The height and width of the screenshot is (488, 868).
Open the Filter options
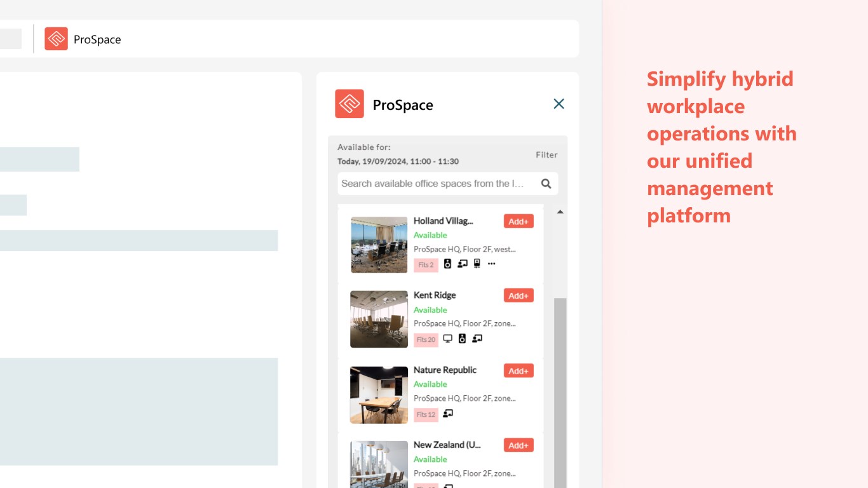point(546,154)
